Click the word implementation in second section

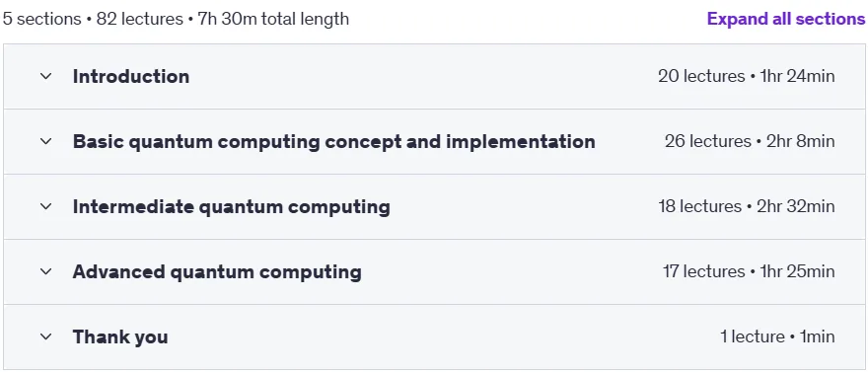521,142
